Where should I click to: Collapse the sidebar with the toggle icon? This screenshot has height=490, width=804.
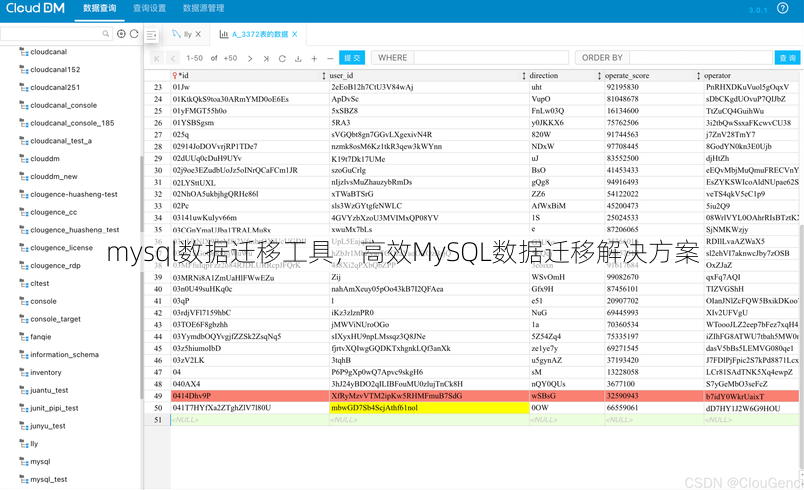tap(152, 35)
